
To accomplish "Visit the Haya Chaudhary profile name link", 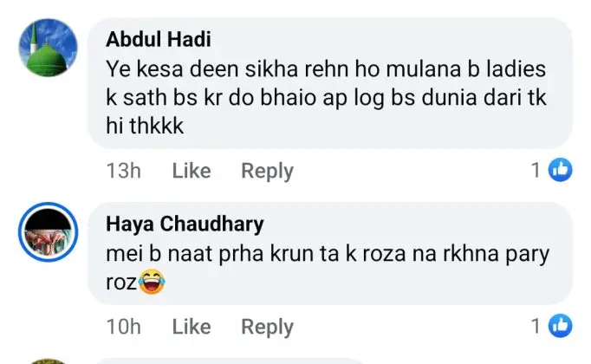I will click(185, 224).
